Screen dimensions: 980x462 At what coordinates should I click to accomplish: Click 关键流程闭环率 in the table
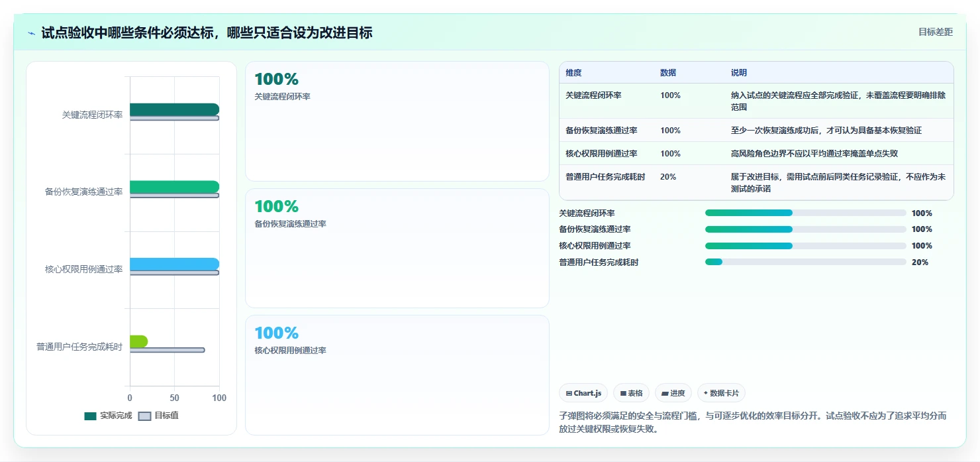click(593, 95)
